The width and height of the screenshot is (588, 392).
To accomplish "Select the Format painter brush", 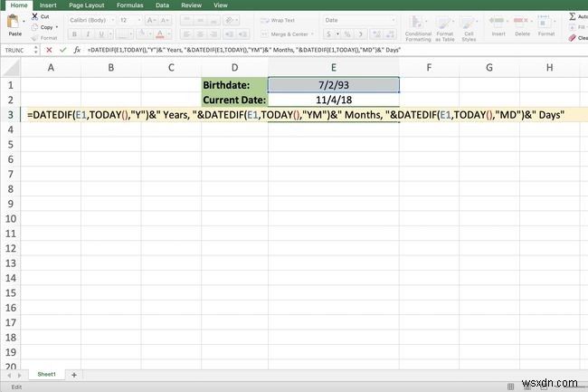I will (x=35, y=38).
